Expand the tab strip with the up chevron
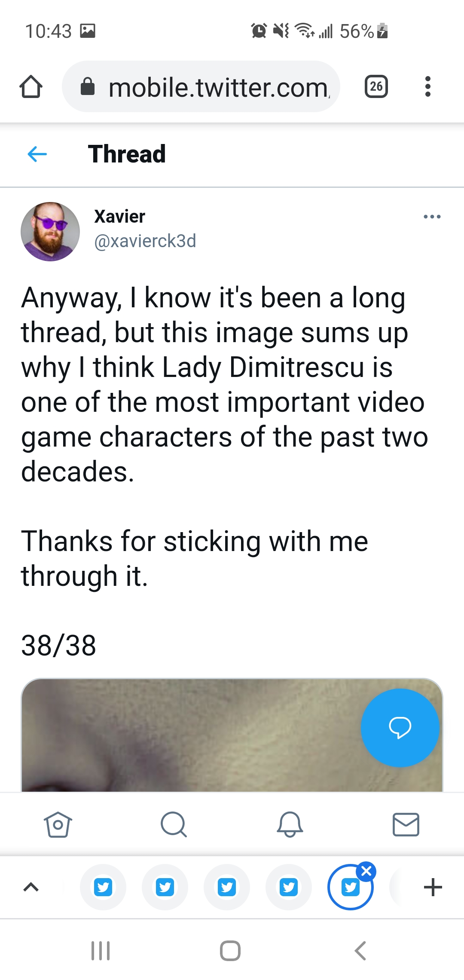The height and width of the screenshot is (980, 464). (31, 887)
